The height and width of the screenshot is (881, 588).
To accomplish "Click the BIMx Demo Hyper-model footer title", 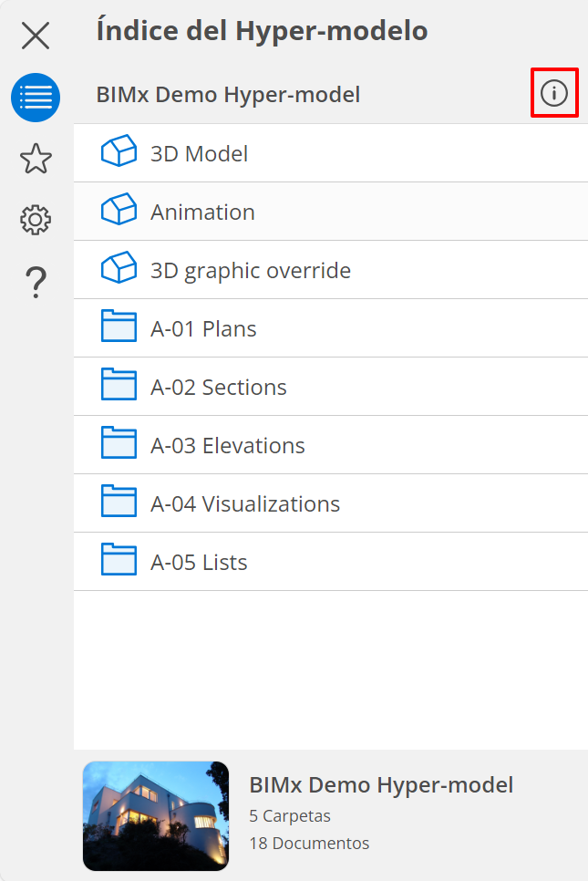I will pos(381,784).
